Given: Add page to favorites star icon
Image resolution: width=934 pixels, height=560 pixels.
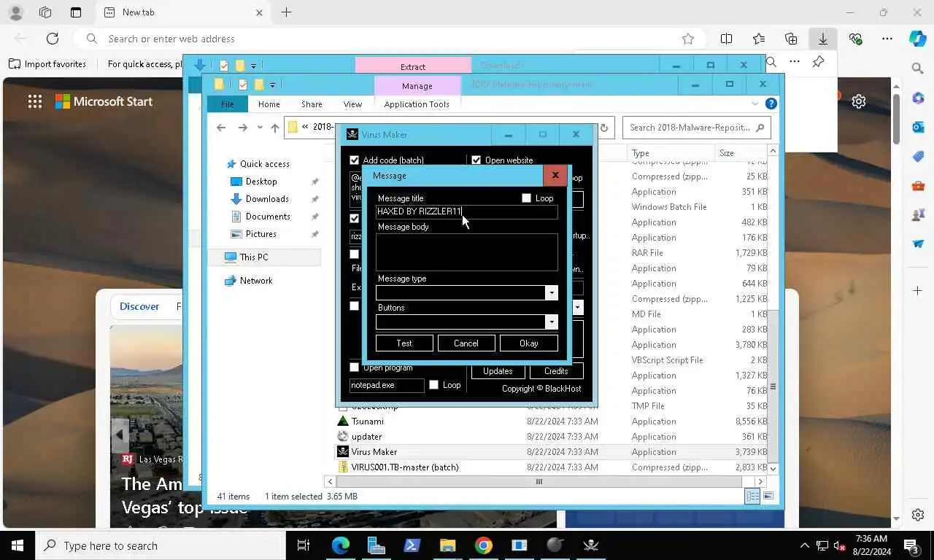Looking at the screenshot, I should point(687,39).
